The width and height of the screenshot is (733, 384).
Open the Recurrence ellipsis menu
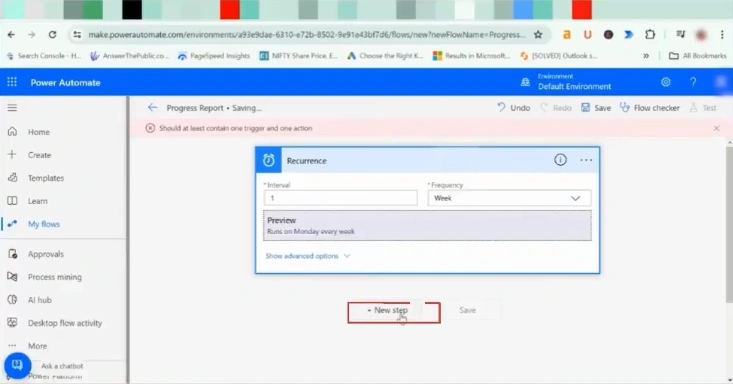pyautogui.click(x=586, y=160)
